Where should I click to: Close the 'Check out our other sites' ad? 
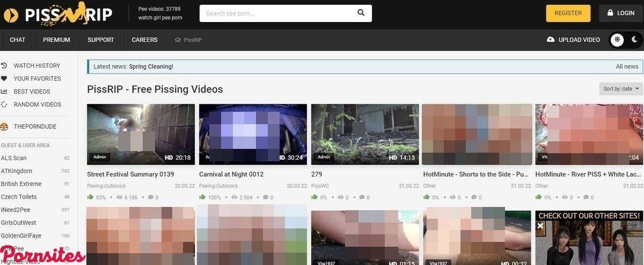click(x=540, y=226)
